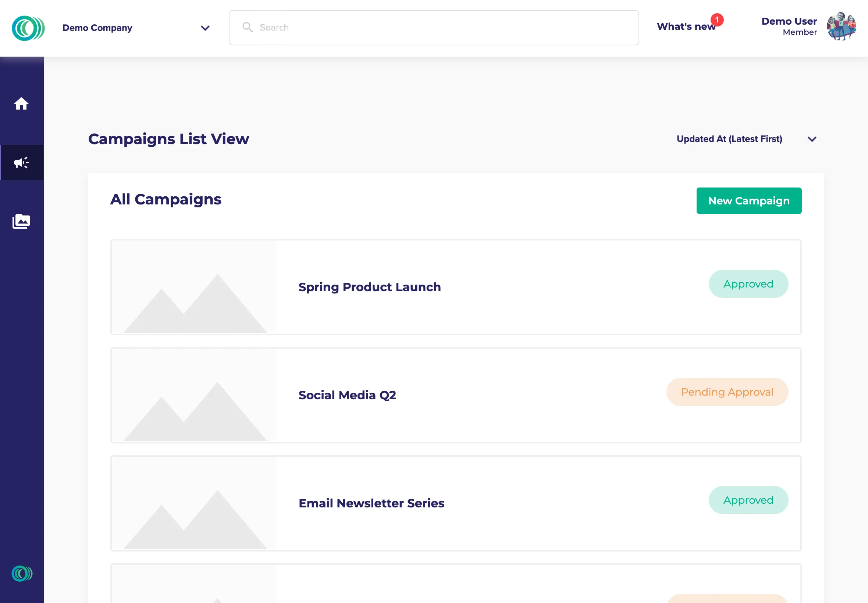Screen dimensions: 868x603
Task: Click the logo at the sidebar bottom
Action: pos(22,573)
